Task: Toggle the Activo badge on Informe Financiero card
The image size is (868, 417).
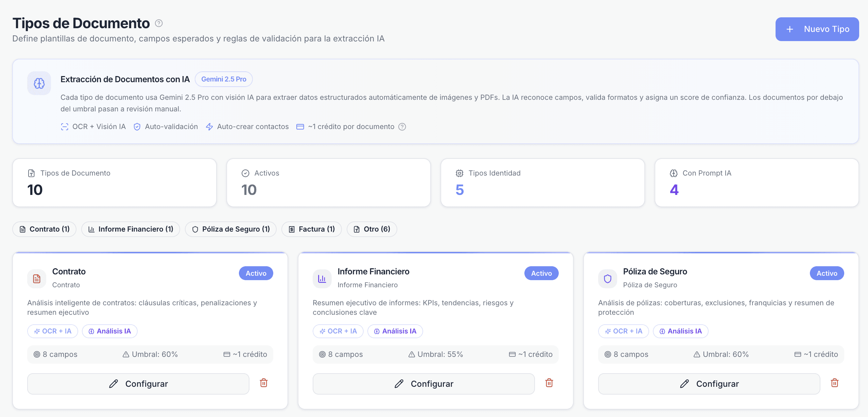Action: pyautogui.click(x=541, y=273)
